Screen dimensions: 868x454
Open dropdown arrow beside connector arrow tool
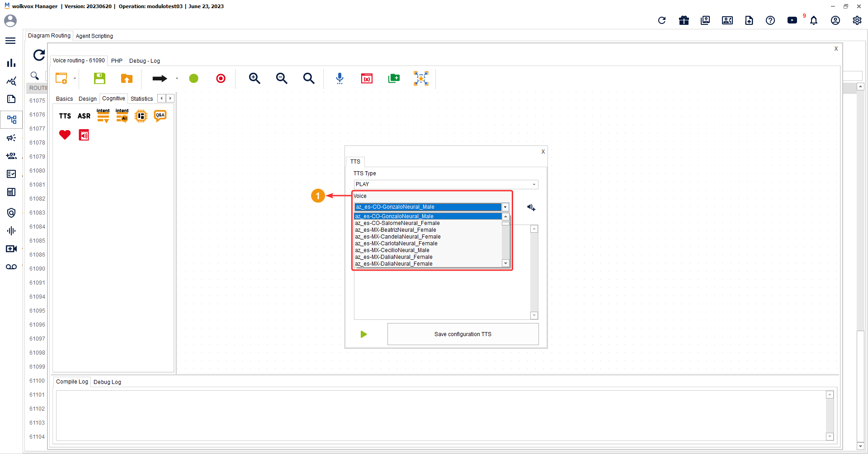(177, 79)
